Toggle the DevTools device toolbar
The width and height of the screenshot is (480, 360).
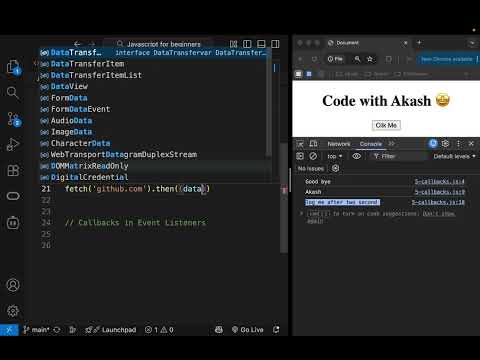click(313, 144)
